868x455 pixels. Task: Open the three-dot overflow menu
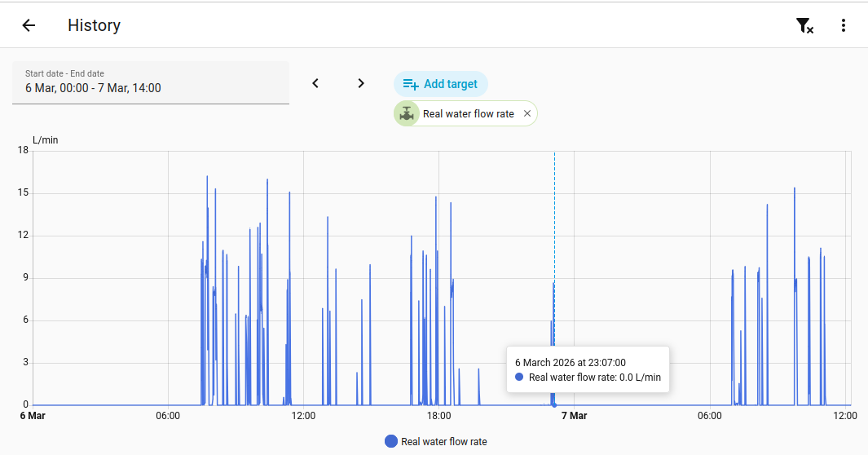pos(844,25)
